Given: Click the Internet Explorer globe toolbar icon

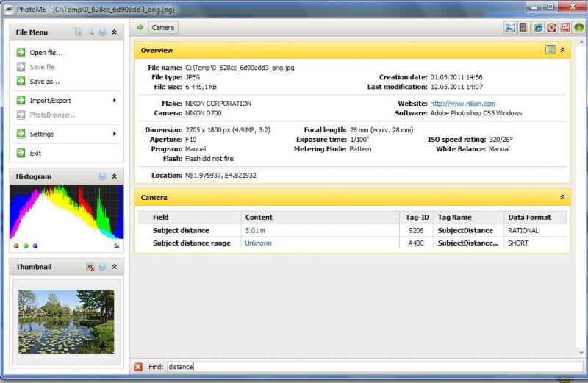Looking at the screenshot, I should tap(538, 27).
